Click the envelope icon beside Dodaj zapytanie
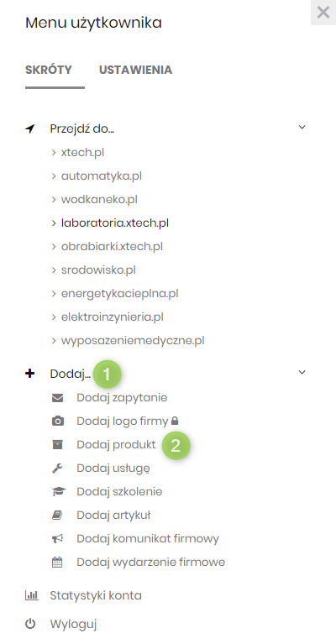 (x=57, y=398)
